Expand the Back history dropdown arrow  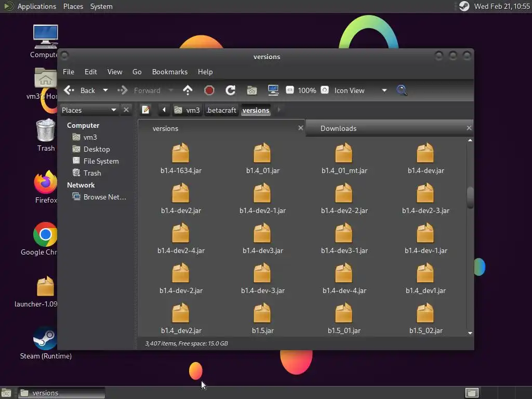point(105,90)
